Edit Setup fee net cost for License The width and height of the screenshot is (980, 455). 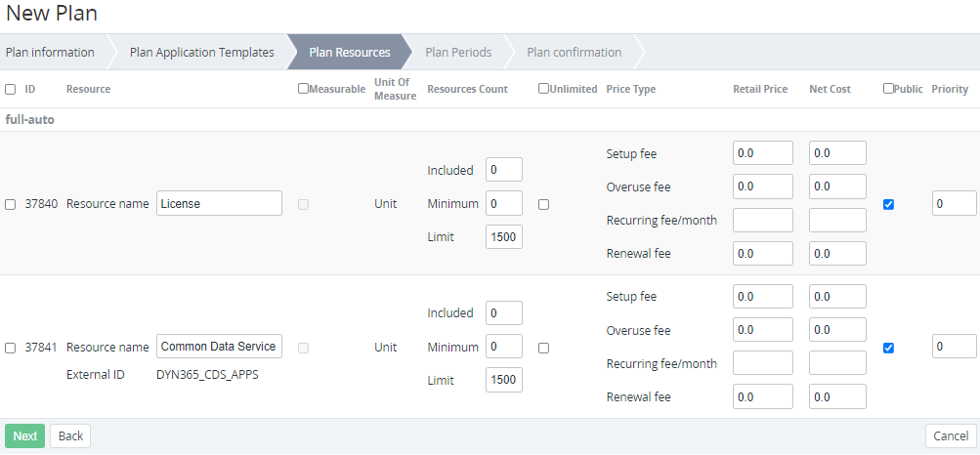837,153
